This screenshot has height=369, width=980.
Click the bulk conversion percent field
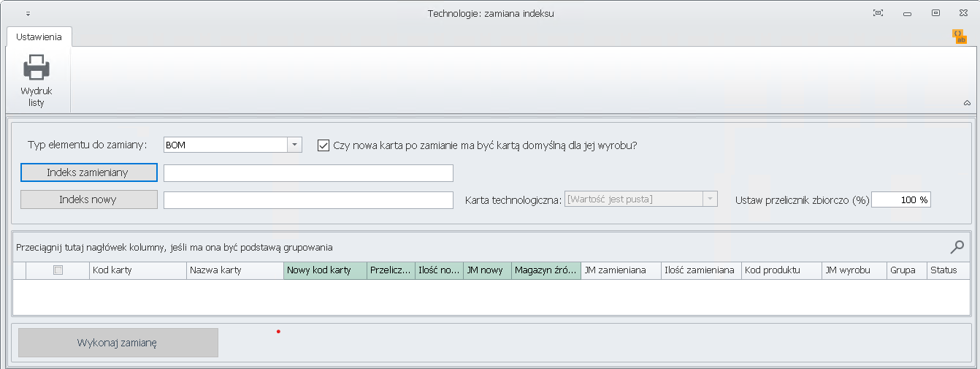(901, 200)
